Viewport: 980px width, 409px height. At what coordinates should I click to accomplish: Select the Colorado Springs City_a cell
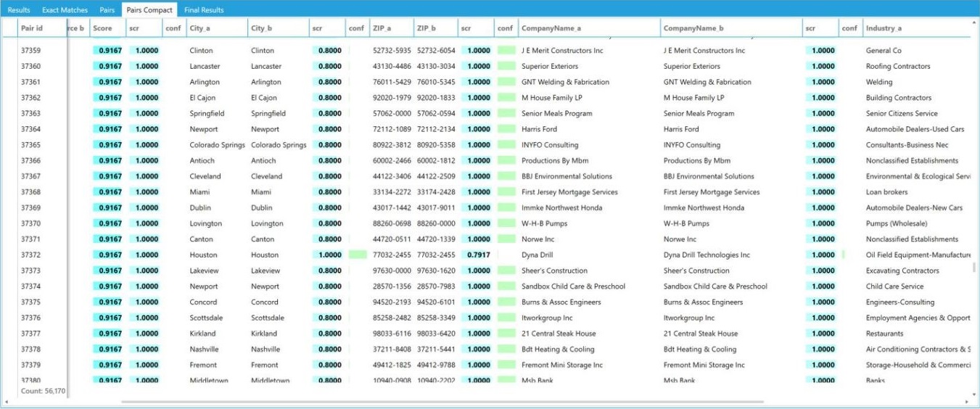(x=217, y=145)
